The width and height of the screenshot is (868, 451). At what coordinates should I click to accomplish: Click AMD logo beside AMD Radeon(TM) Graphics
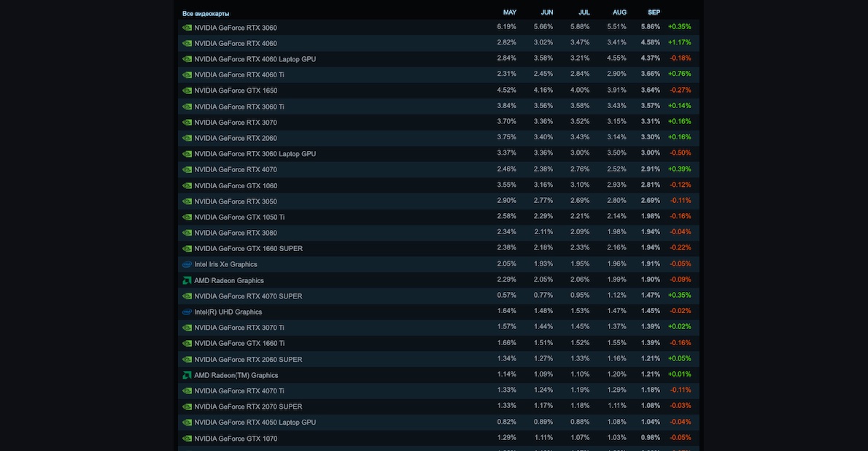click(187, 375)
